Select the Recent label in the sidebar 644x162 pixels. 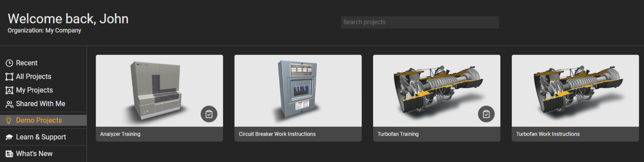(27, 63)
